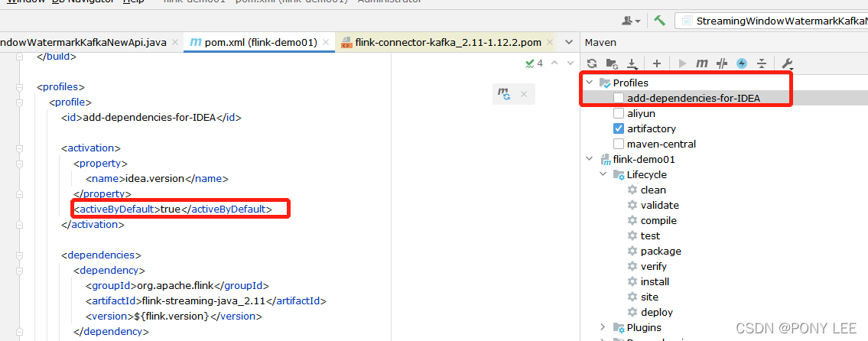Go to next highlighted problem arrow
This screenshot has height=341, width=868.
pyautogui.click(x=571, y=63)
